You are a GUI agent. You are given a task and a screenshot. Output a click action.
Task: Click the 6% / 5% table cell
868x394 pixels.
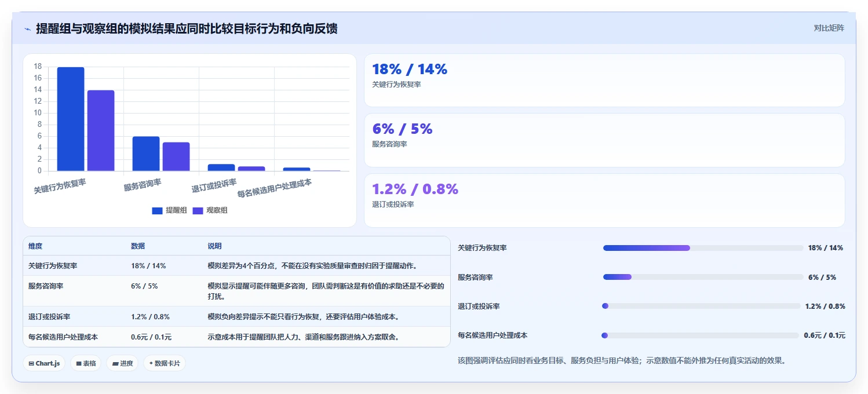pos(144,286)
